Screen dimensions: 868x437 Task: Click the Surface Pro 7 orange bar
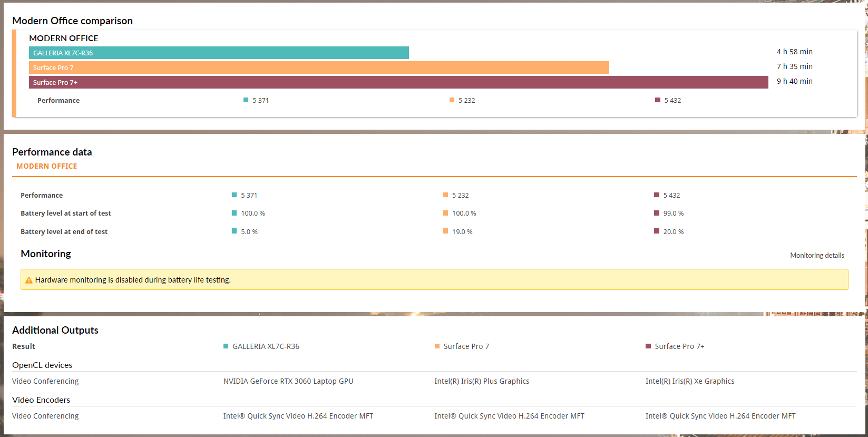click(x=319, y=67)
